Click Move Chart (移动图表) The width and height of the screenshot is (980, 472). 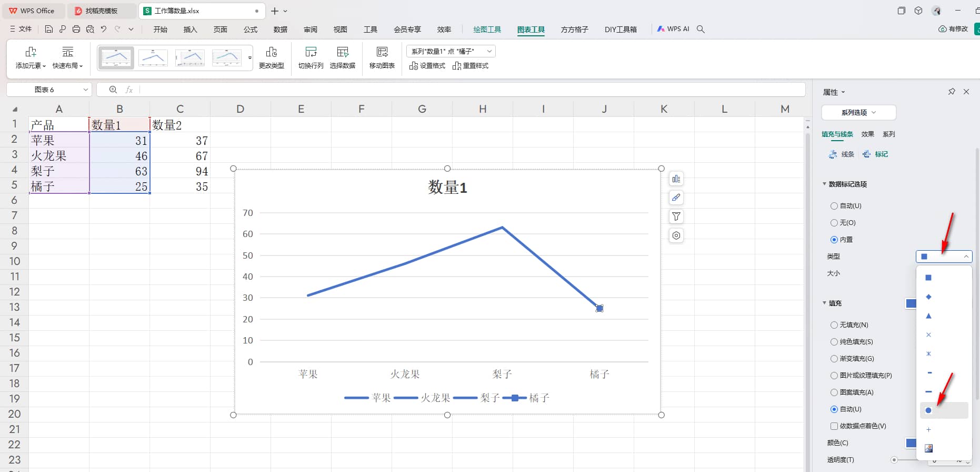[x=382, y=58]
